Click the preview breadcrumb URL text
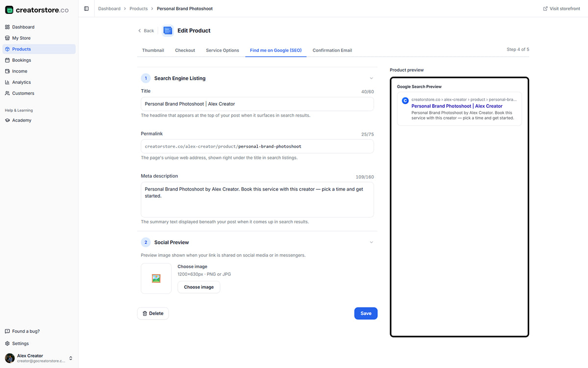Screen dimensions: 588x368 point(464,100)
